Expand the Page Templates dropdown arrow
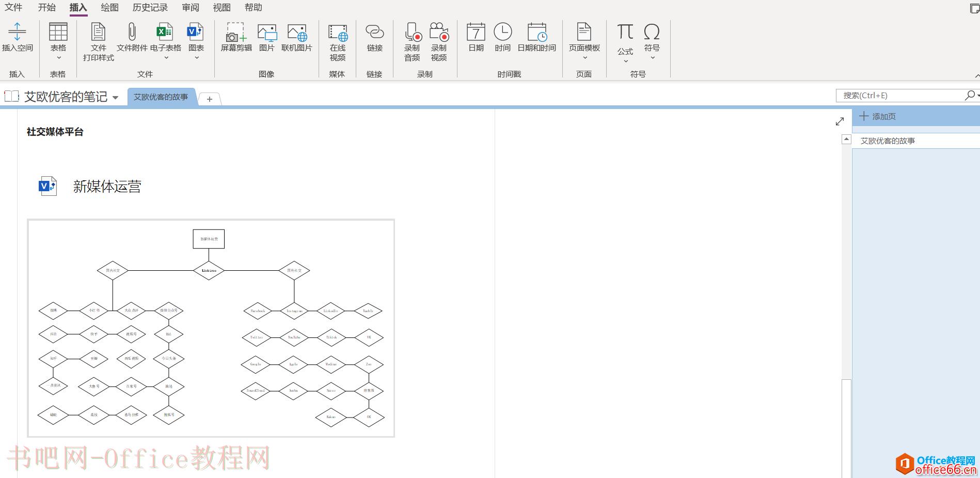 click(x=584, y=58)
